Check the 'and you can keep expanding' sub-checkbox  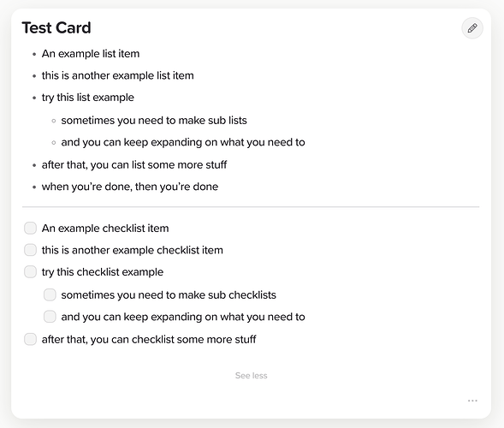50,317
